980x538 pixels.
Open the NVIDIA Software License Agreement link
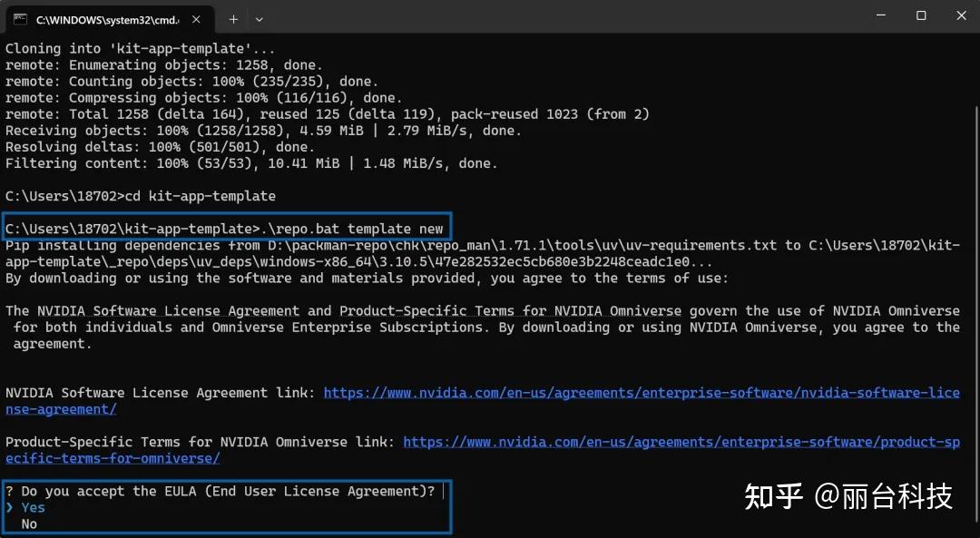point(641,393)
